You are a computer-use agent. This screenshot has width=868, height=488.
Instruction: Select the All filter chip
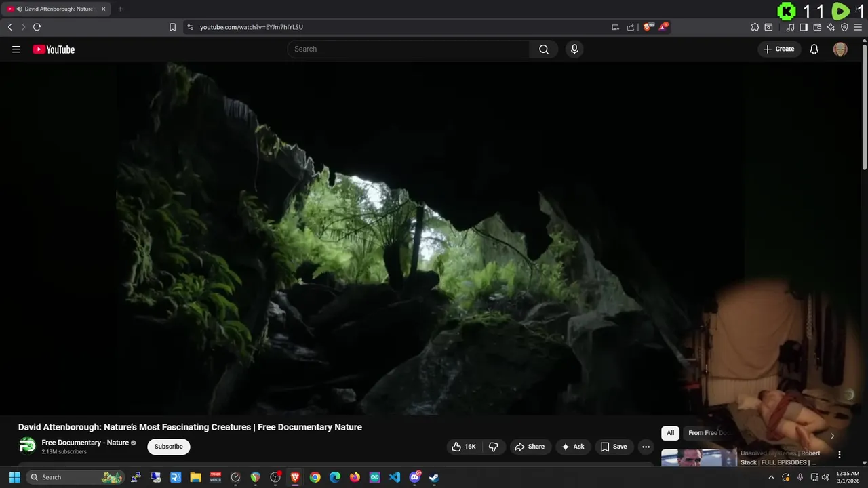(670, 433)
